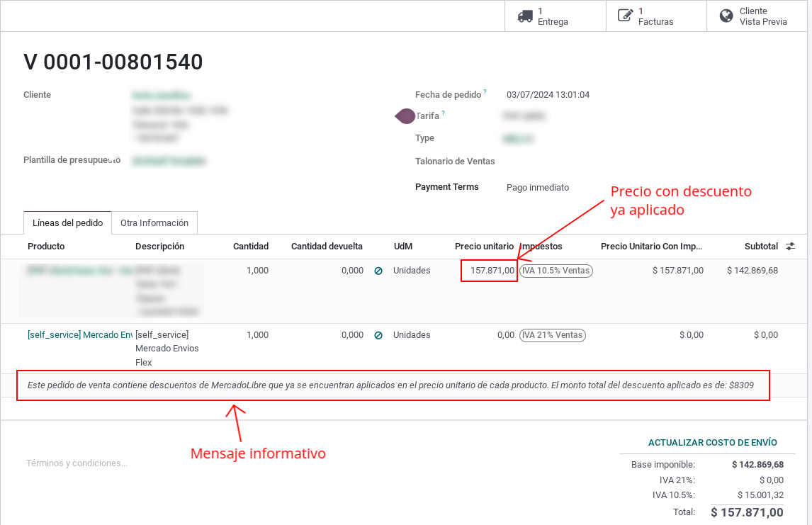Click ACTUALIZAR COSTO DE ENVÍO button
The height and width of the screenshot is (525, 812).
[713, 443]
